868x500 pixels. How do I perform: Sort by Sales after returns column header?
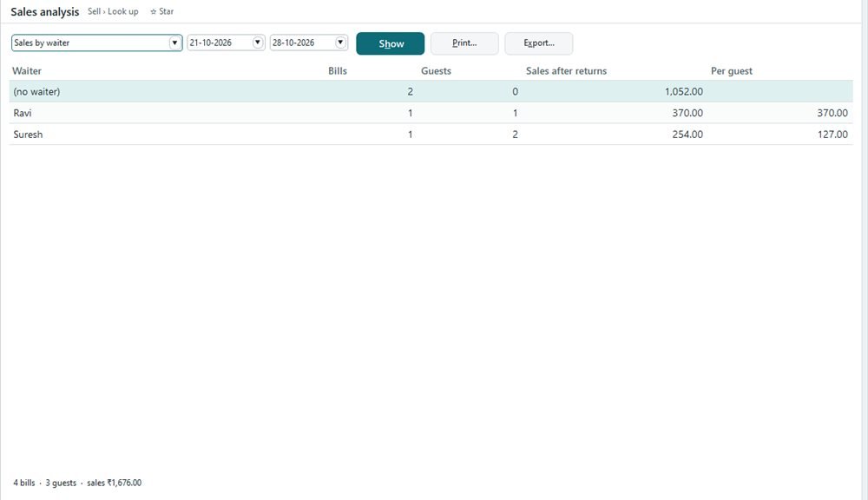566,71
